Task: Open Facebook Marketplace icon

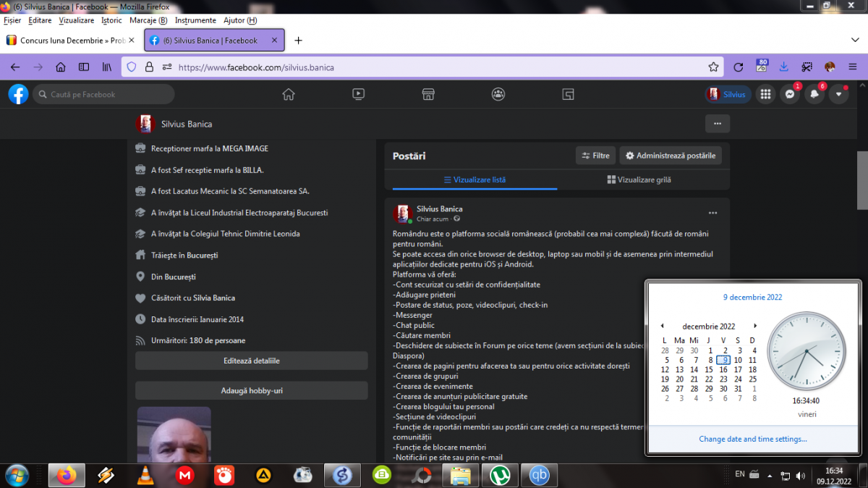Action: [x=428, y=94]
